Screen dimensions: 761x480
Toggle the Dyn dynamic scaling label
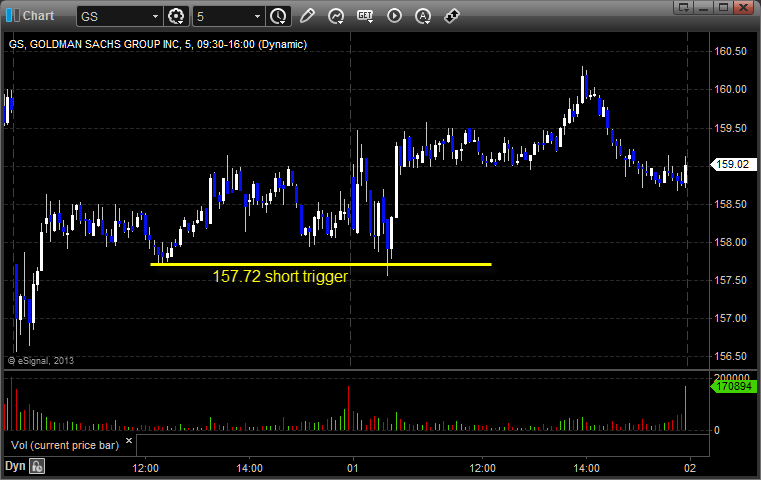click(x=15, y=466)
